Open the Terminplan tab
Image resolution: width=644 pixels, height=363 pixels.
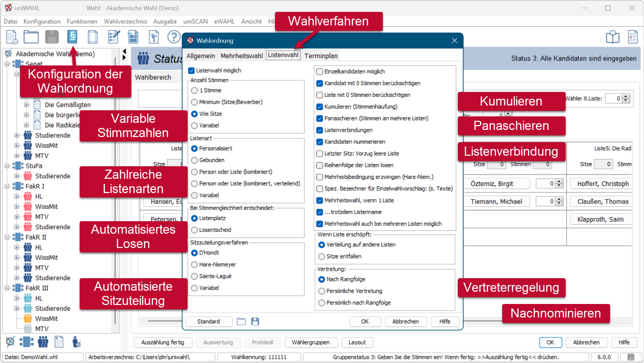coord(321,56)
